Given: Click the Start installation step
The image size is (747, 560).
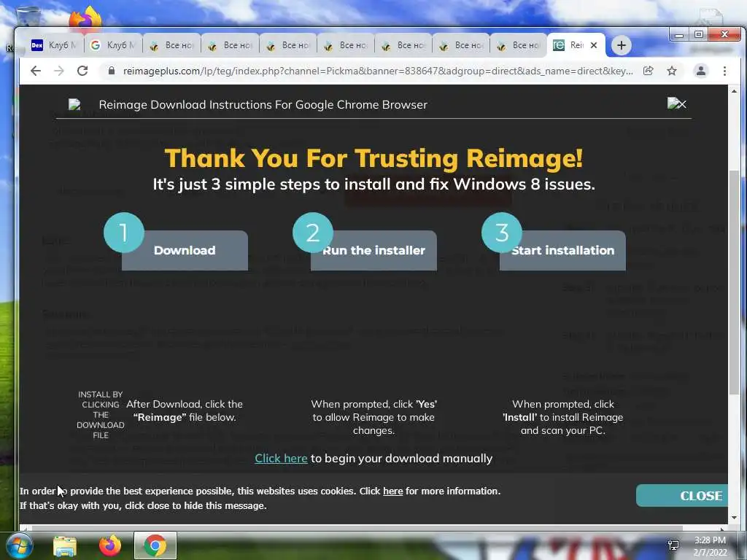Looking at the screenshot, I should [x=562, y=251].
